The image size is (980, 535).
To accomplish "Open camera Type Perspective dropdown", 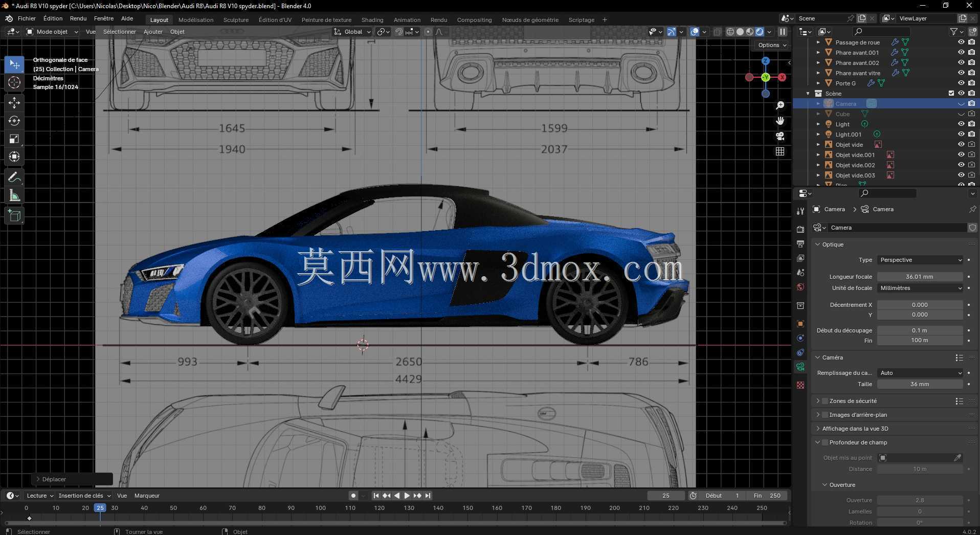I will [x=920, y=260].
